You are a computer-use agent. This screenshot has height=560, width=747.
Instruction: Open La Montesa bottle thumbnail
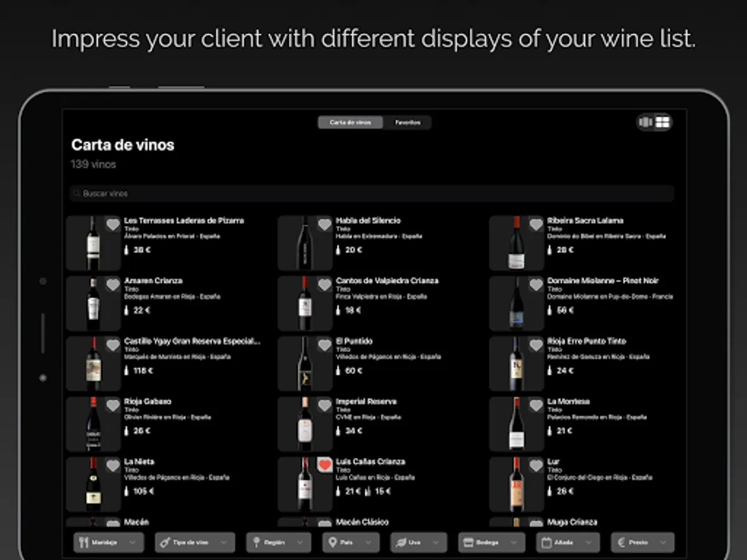tap(517, 424)
